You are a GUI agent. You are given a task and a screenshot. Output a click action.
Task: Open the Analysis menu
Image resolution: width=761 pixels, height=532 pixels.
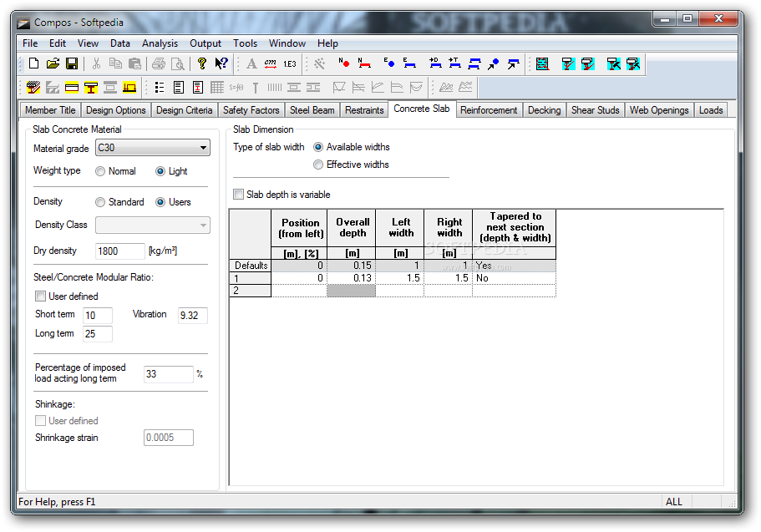click(x=160, y=43)
